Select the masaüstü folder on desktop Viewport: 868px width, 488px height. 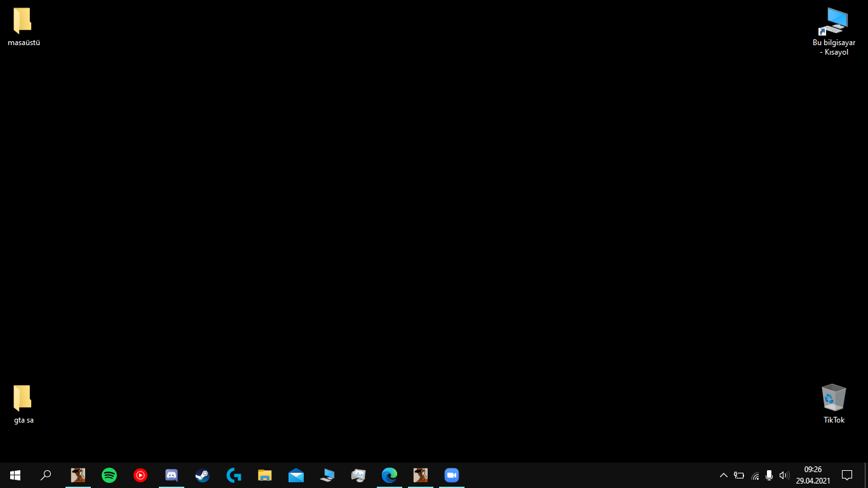click(x=24, y=28)
